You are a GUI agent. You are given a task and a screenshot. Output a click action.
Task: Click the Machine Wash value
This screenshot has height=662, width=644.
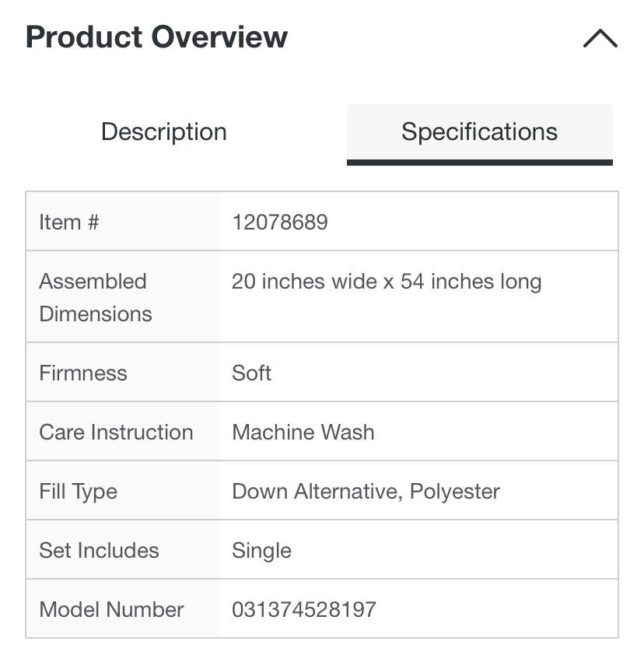coord(303,432)
